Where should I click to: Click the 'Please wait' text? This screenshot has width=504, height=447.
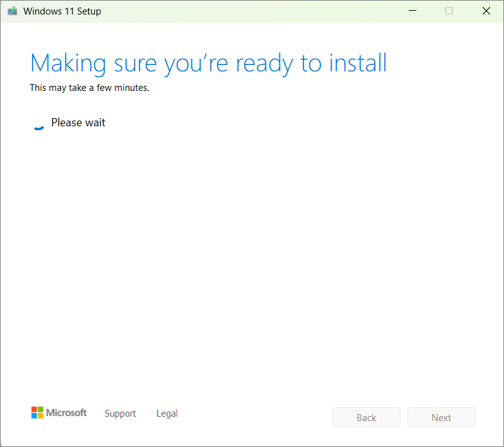78,122
